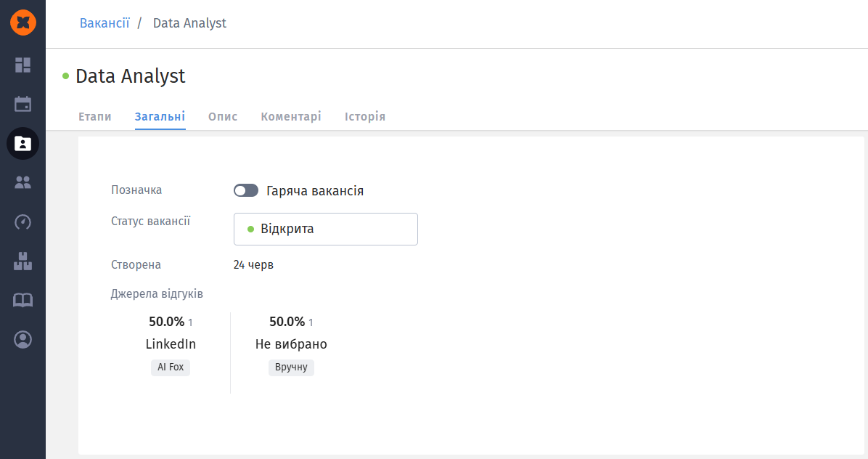Image resolution: width=868 pixels, height=459 pixels.
Task: Open the candidates people icon
Action: click(23, 182)
